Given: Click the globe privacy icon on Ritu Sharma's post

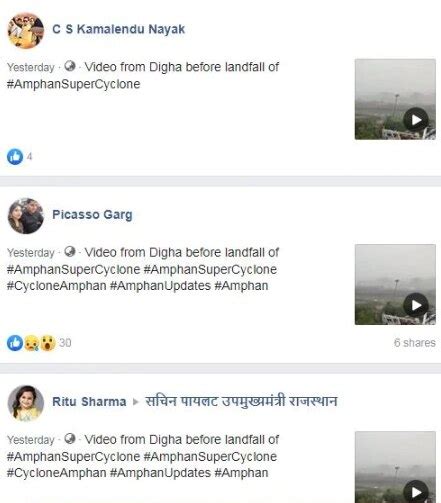Looking at the screenshot, I should coord(70,438).
